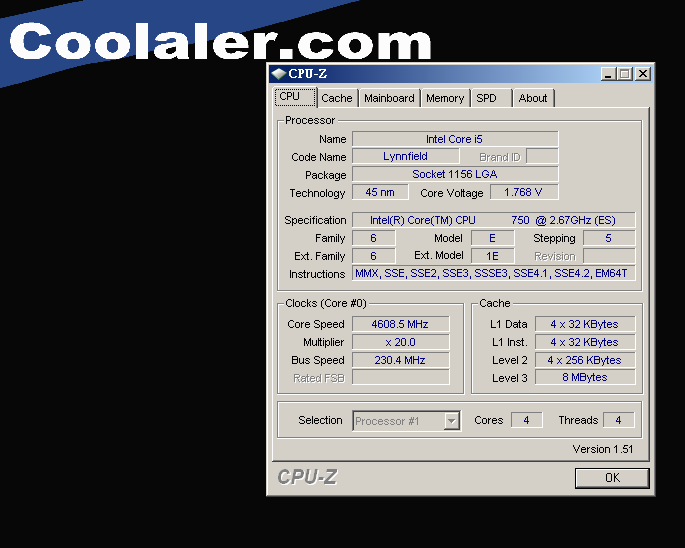
Task: Open the Mainboard tab
Action: 389,98
